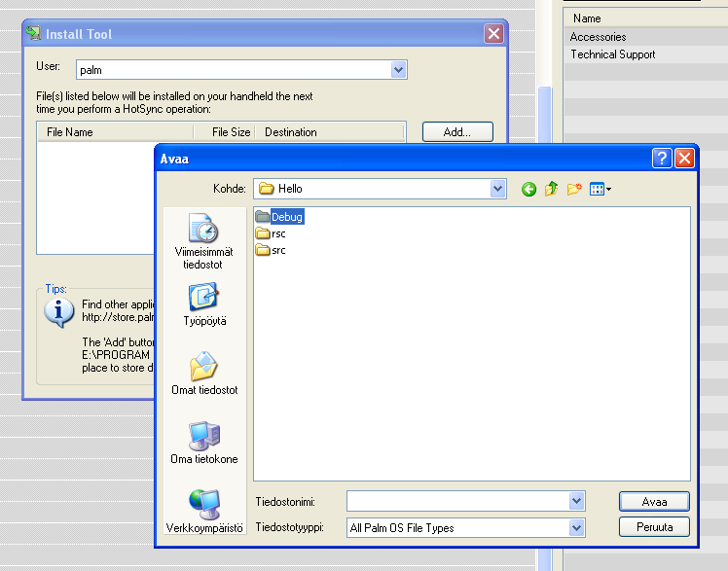Click the Avaa button
The image size is (728, 571).
654,501
